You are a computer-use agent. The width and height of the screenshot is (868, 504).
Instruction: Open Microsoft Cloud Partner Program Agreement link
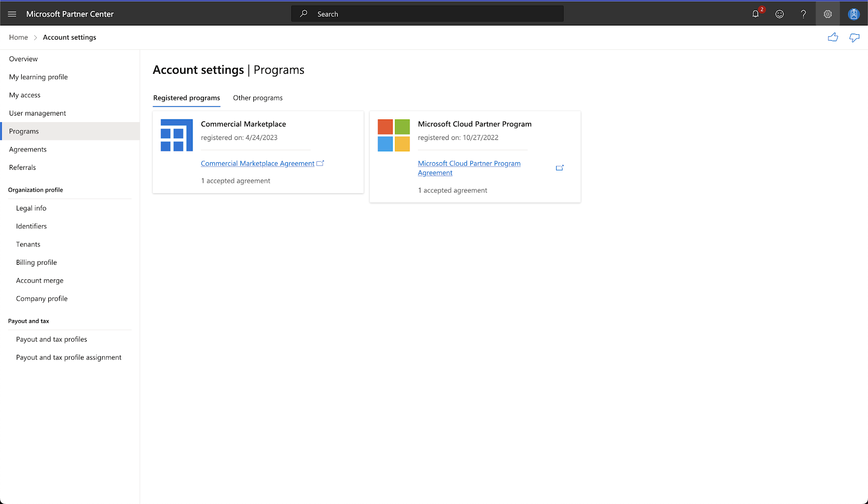469,163
